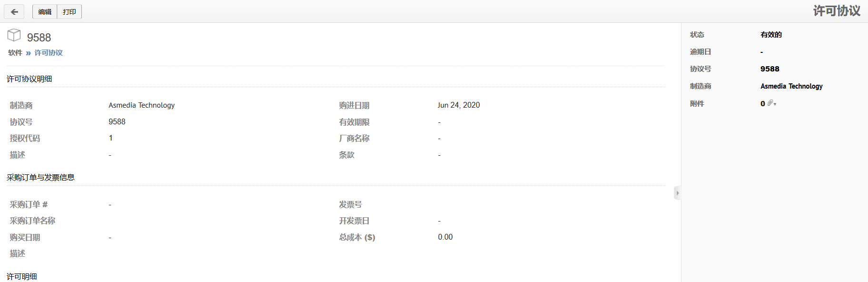Select the 逾期日 label in sidebar
868x282 pixels.
pos(700,52)
